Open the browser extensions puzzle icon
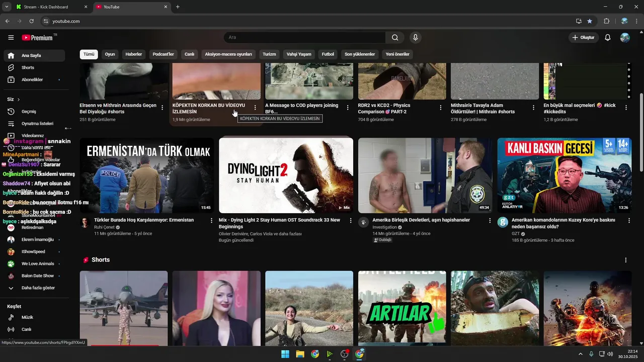Image resolution: width=644 pixels, height=362 pixels. click(606, 21)
